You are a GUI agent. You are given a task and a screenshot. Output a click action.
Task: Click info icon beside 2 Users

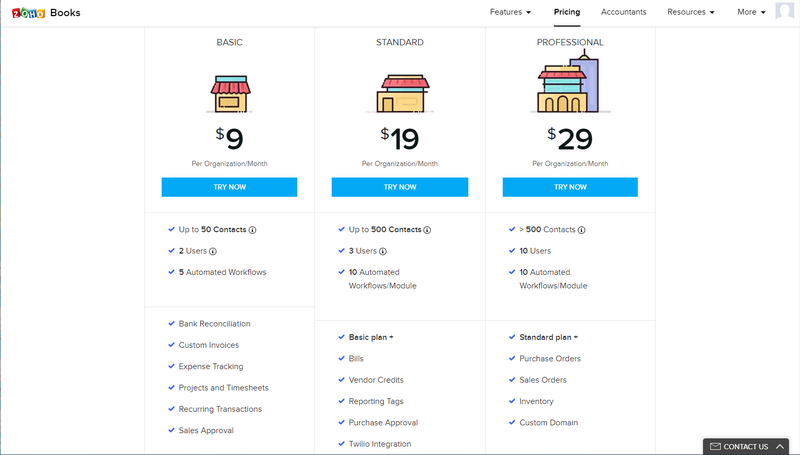[x=213, y=251]
